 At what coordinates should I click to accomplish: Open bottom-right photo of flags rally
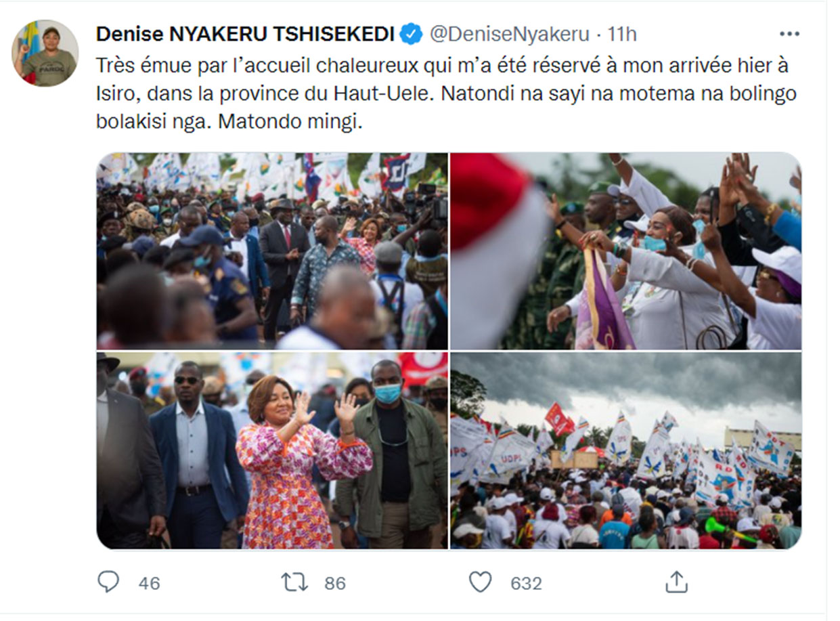(x=626, y=450)
